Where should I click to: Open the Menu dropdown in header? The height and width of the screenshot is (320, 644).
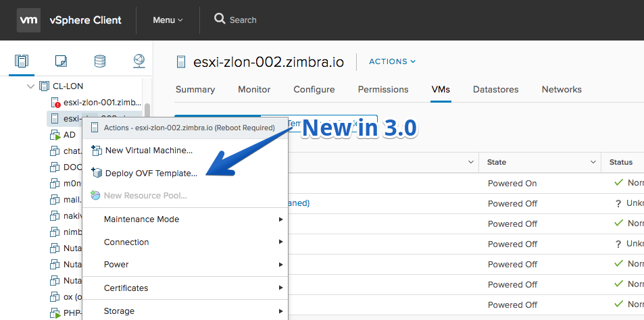(168, 20)
